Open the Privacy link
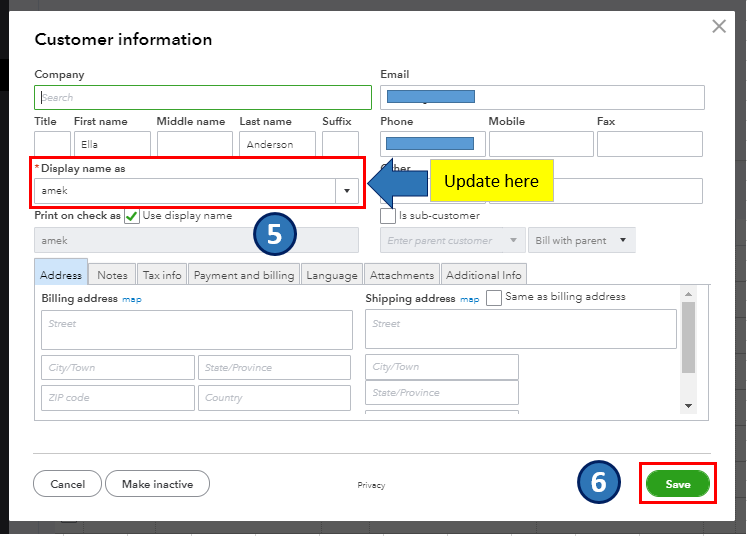The height and width of the screenshot is (536, 747). click(371, 485)
